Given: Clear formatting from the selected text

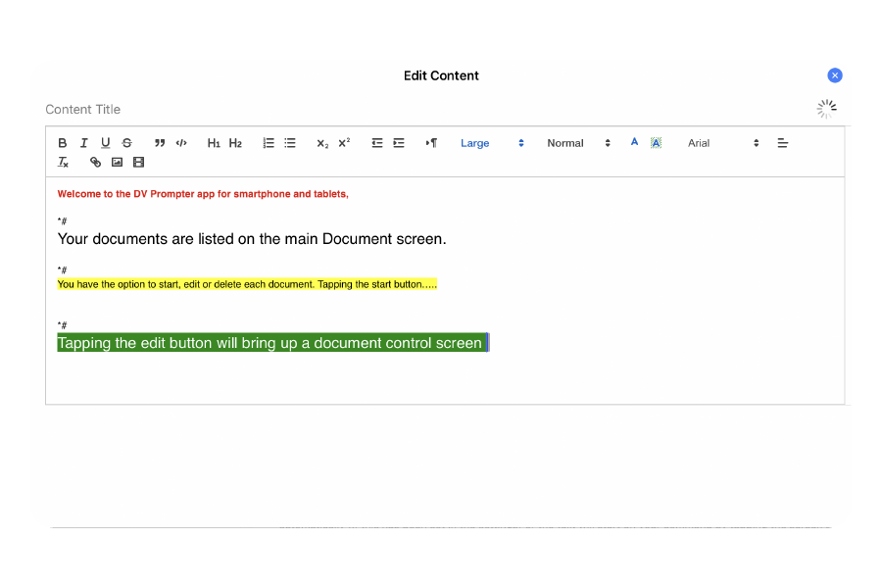Looking at the screenshot, I should point(63,163).
